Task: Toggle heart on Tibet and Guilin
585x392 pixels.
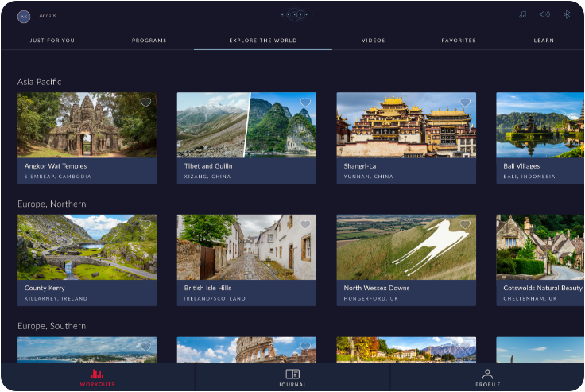Action: click(x=305, y=103)
